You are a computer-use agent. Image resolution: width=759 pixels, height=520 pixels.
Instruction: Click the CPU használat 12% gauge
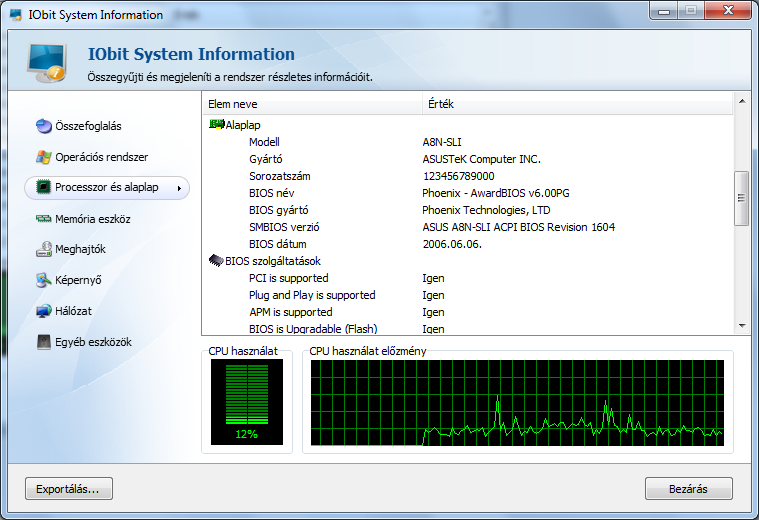point(247,402)
